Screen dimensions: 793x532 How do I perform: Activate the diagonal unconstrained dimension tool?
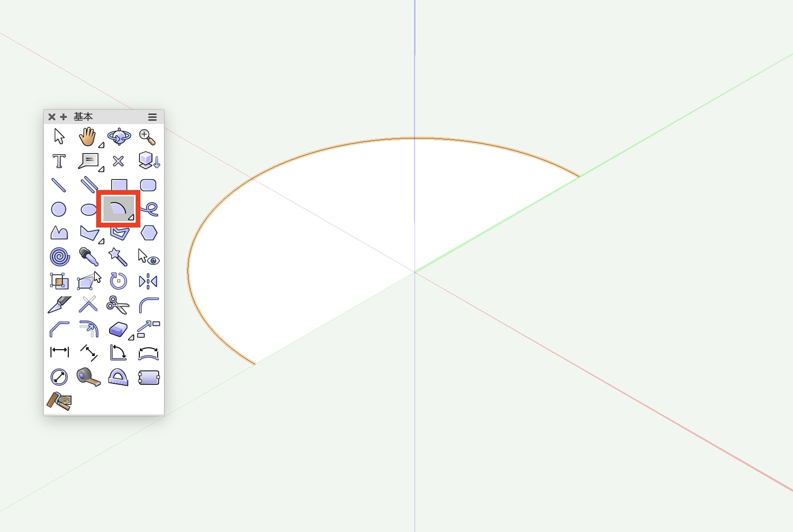click(89, 353)
